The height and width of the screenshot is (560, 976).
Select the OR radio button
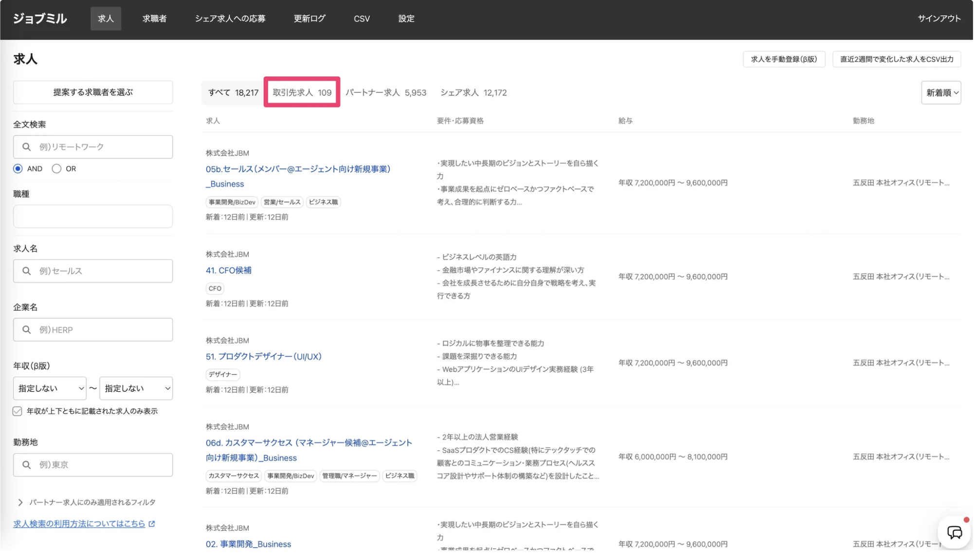[x=57, y=169]
